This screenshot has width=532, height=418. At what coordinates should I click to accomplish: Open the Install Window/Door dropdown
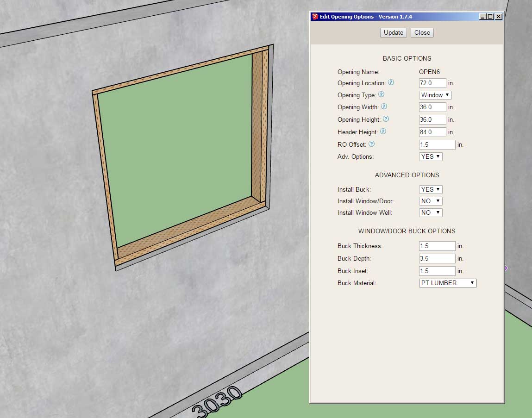tap(431, 201)
